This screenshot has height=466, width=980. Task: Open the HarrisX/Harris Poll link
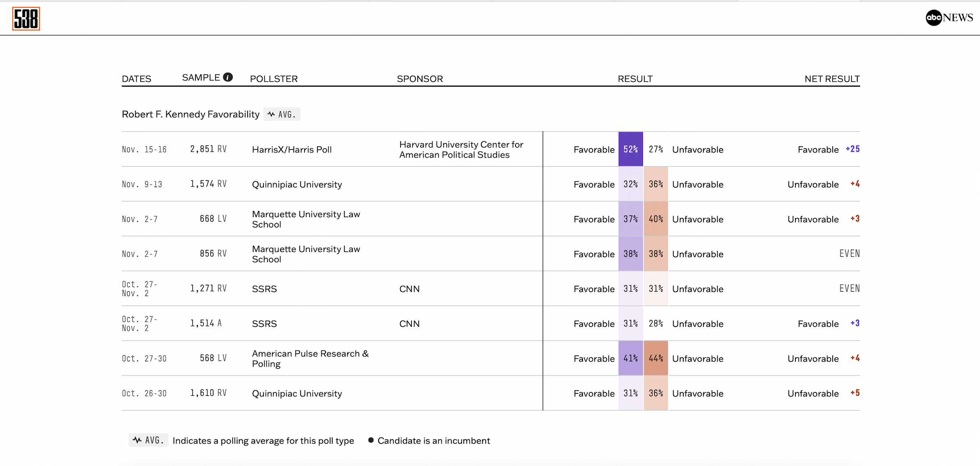[x=291, y=149]
